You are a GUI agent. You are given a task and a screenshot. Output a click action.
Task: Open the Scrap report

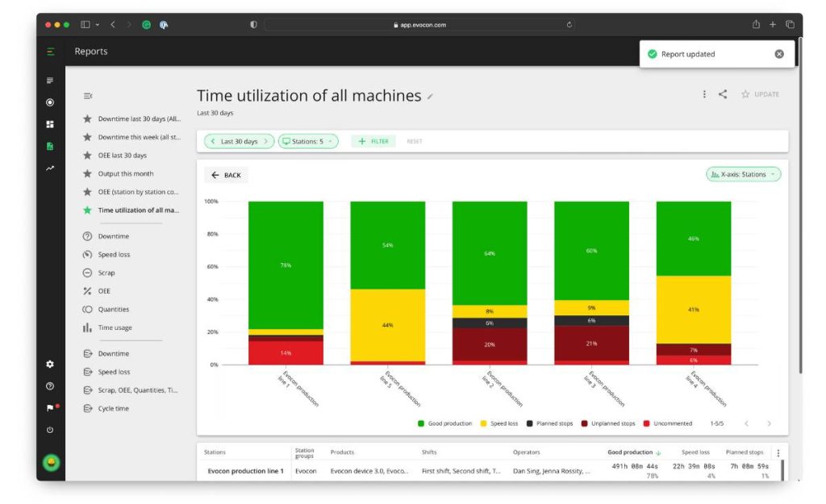(x=98, y=273)
